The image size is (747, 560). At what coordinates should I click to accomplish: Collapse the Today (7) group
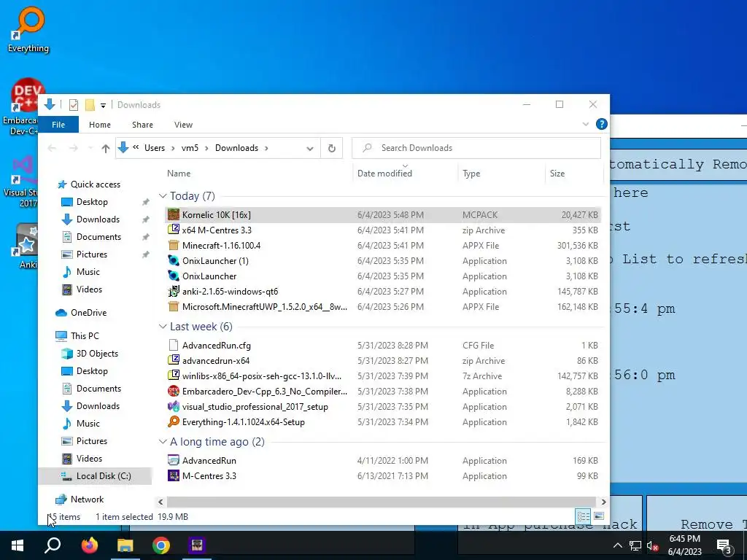(163, 196)
